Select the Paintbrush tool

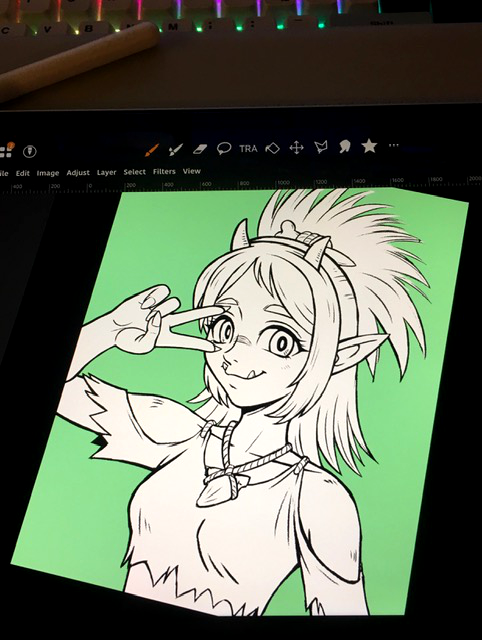pyautogui.click(x=176, y=149)
